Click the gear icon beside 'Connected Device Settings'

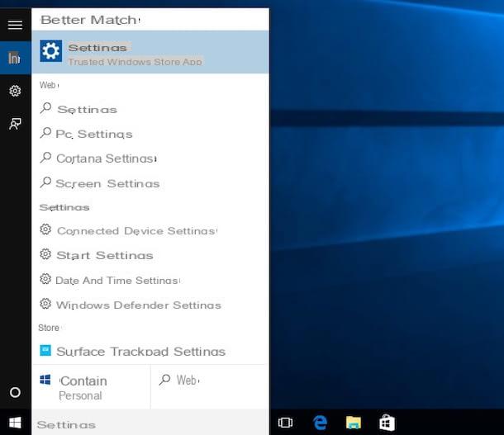(x=45, y=229)
